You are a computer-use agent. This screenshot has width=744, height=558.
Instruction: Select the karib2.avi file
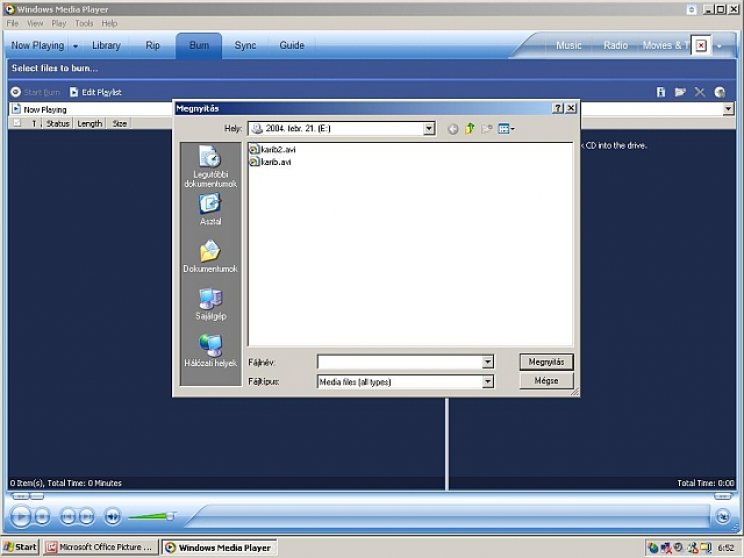(x=272, y=149)
